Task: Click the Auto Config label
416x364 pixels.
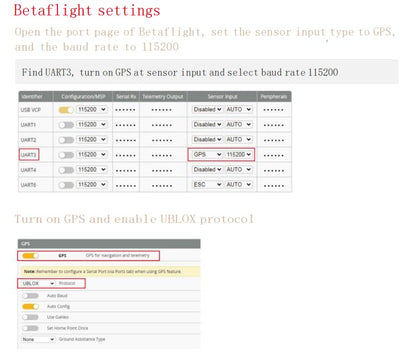Action: coord(58,306)
